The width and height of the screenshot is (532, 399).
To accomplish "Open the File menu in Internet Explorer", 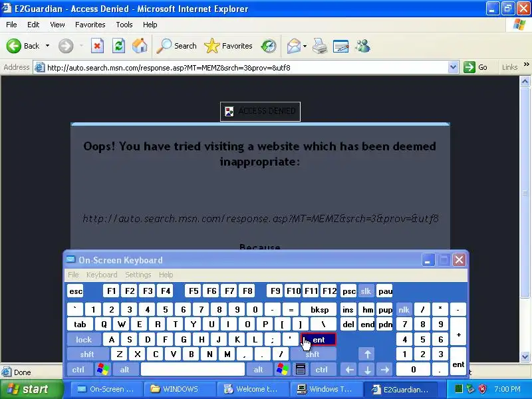I will coord(11,25).
